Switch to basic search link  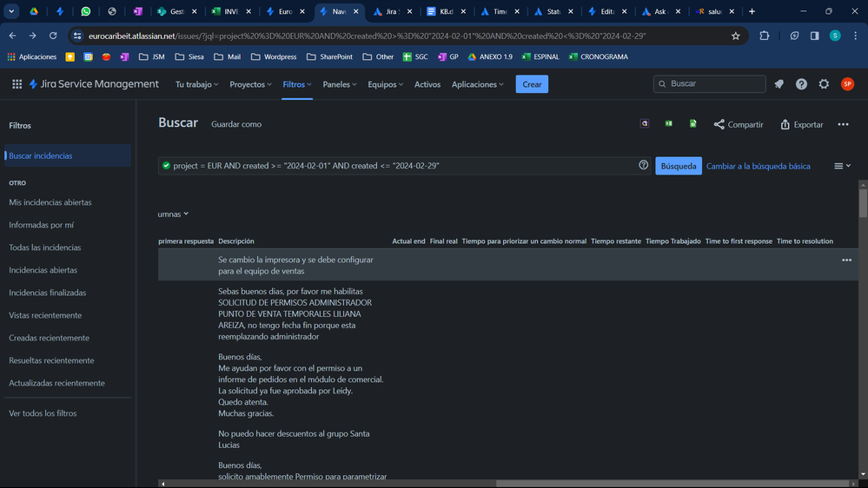coord(758,166)
